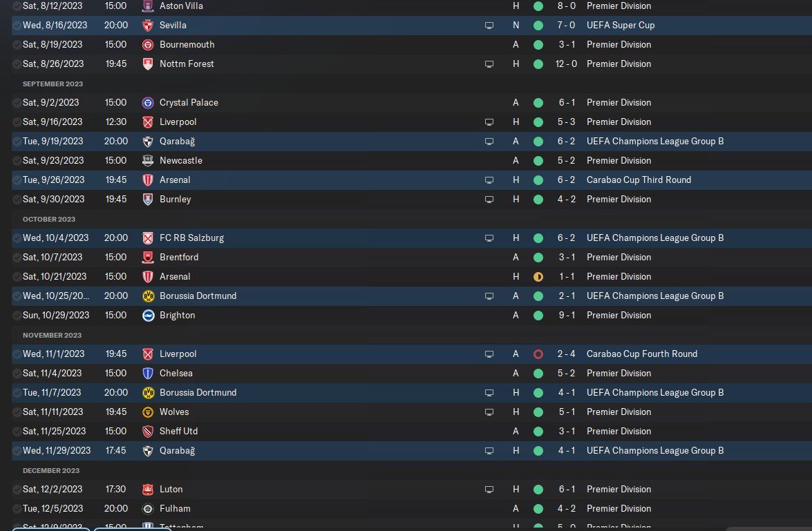The image size is (812, 531).
Task: Click the Sevilla club badge icon
Action: pos(148,26)
